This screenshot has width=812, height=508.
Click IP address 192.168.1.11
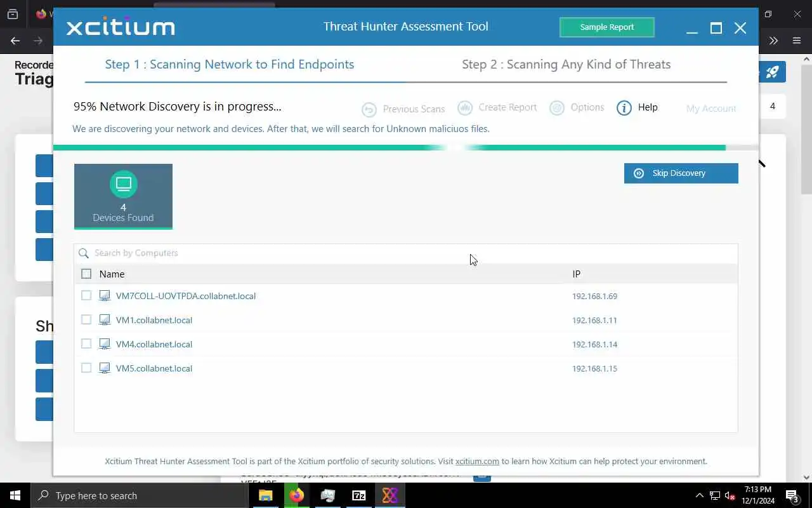point(594,320)
